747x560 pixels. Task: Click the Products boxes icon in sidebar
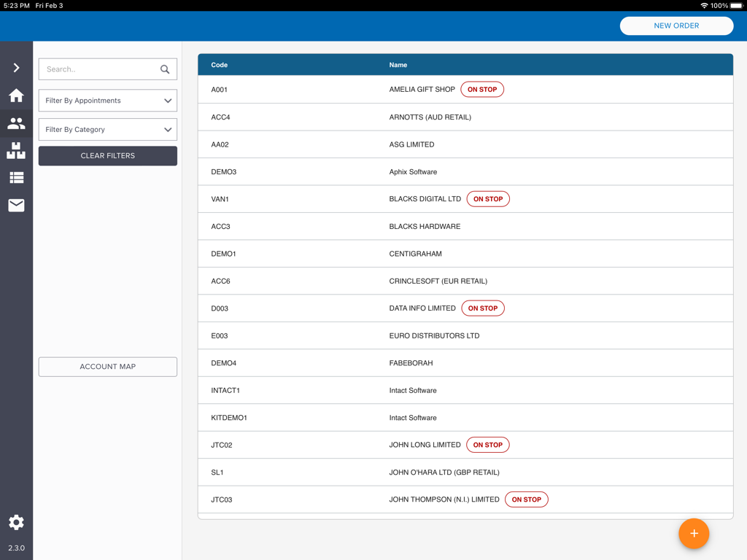point(16,151)
